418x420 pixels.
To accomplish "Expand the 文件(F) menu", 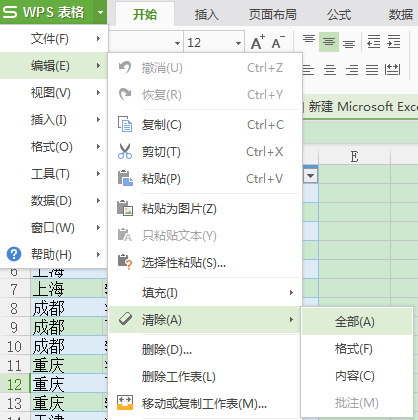I will coord(54,39).
